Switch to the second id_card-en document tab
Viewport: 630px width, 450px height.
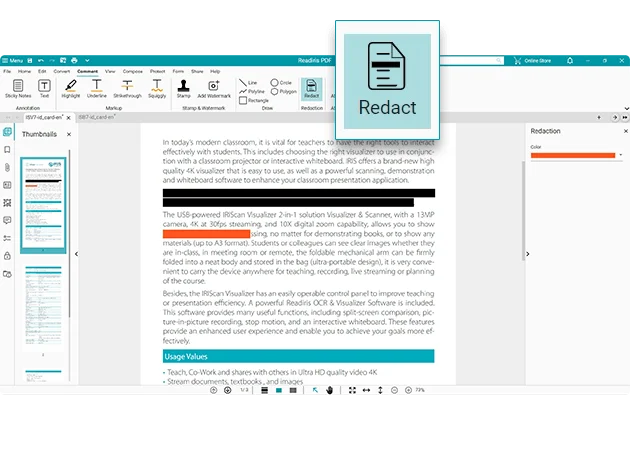point(97,117)
